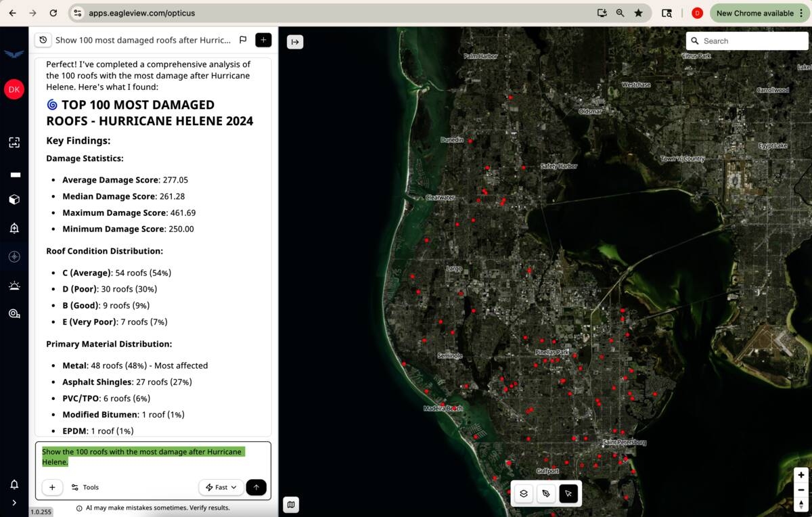Open 3D cube sidebar icon
812x517 pixels.
coord(14,200)
